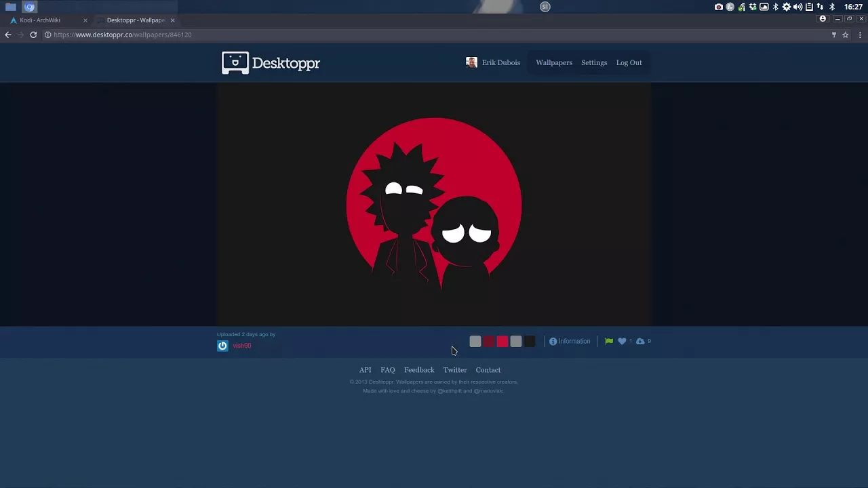Open brightness gear tray icon
The width and height of the screenshot is (868, 488).
click(787, 7)
